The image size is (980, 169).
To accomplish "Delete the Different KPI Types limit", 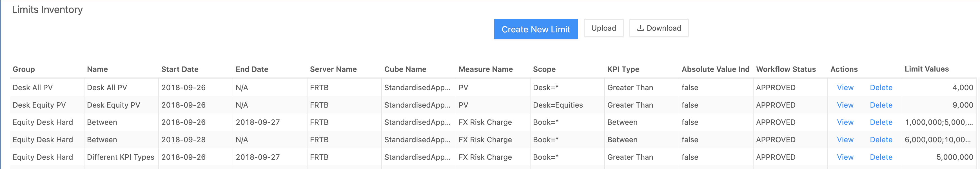I will [x=881, y=157].
